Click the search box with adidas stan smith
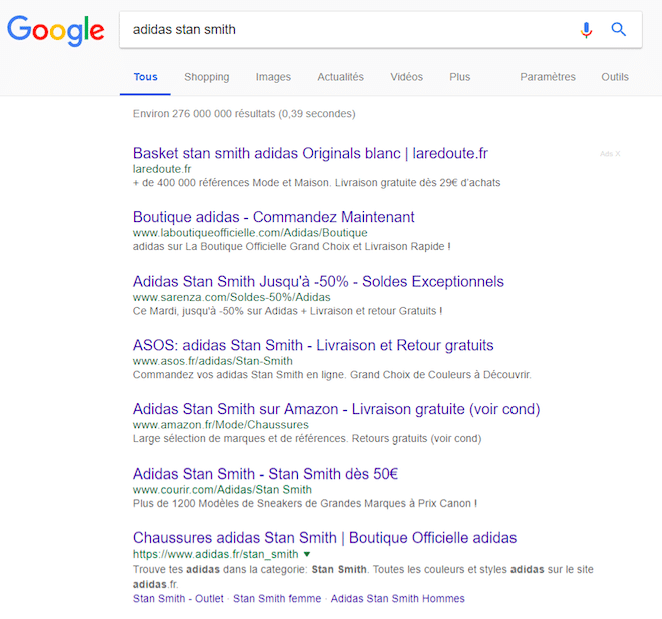662x619 pixels. tap(340, 30)
